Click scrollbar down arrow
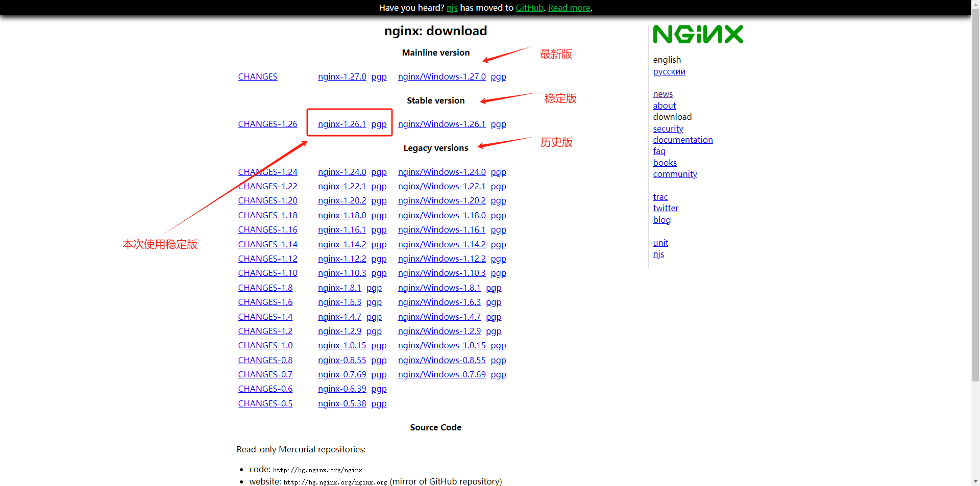The height and width of the screenshot is (486, 980). [975, 481]
